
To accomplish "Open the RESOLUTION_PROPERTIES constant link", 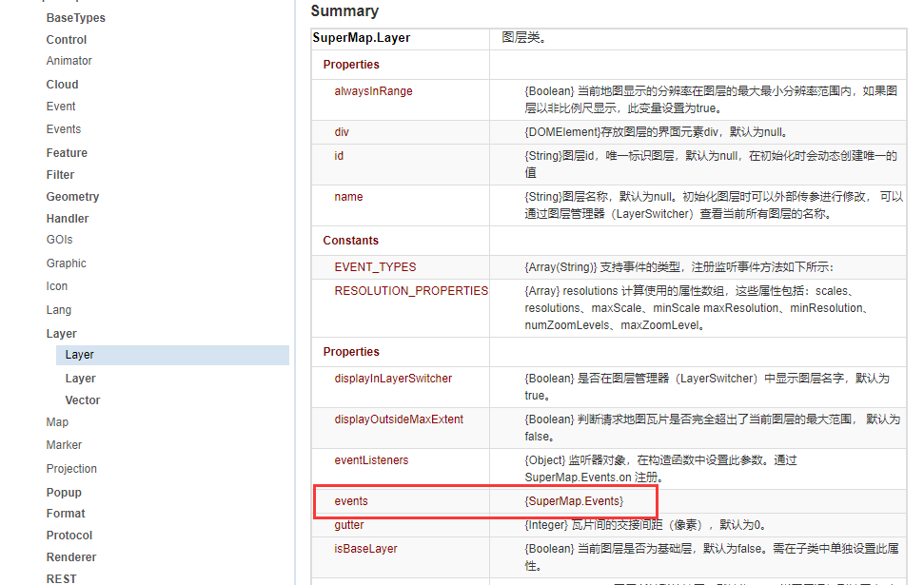I will tap(411, 291).
